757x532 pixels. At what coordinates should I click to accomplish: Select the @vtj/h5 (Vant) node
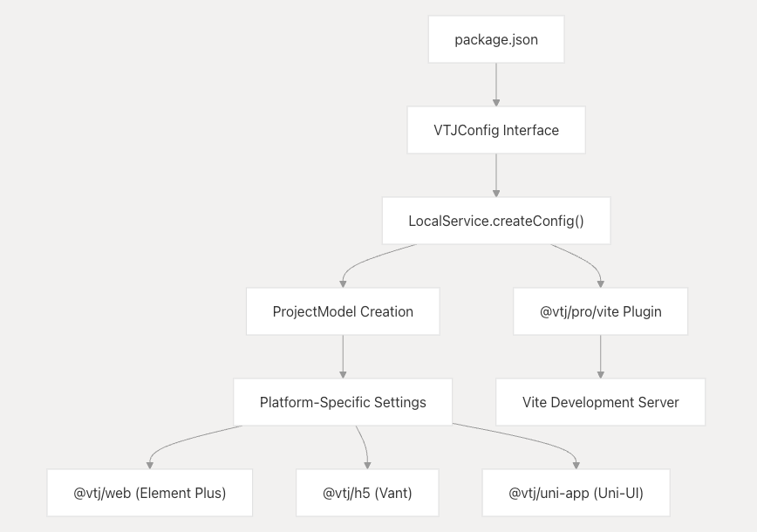coord(367,493)
